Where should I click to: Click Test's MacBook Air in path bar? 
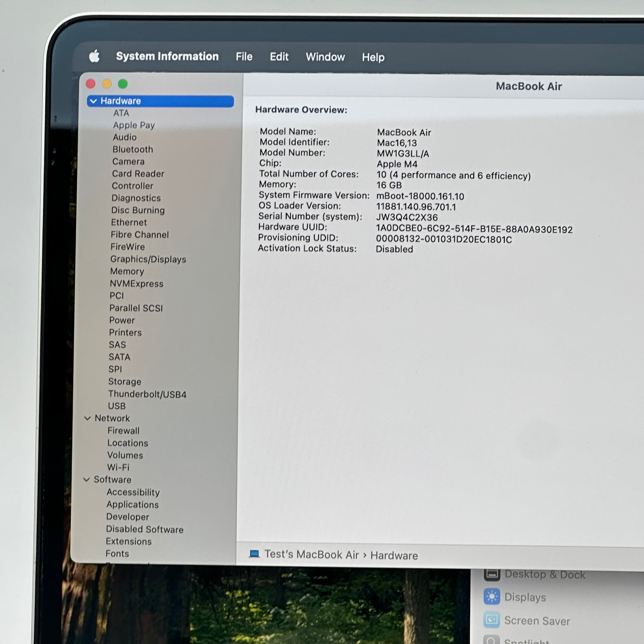click(312, 554)
